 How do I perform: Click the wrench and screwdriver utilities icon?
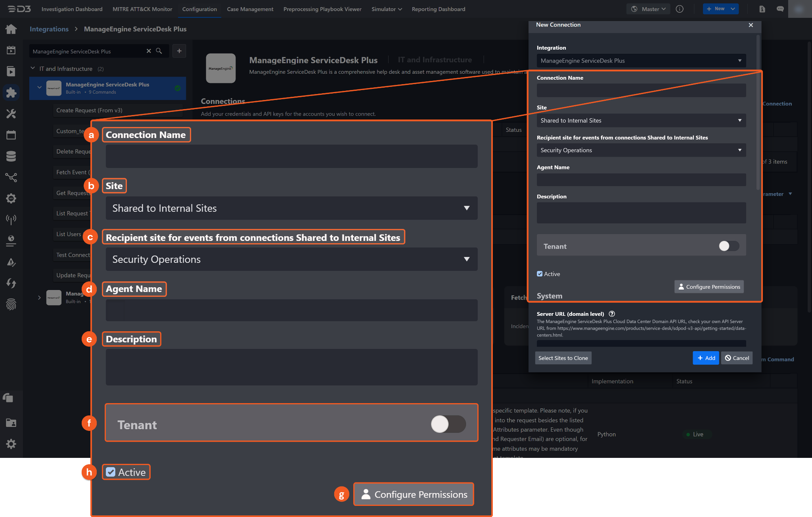tap(11, 114)
